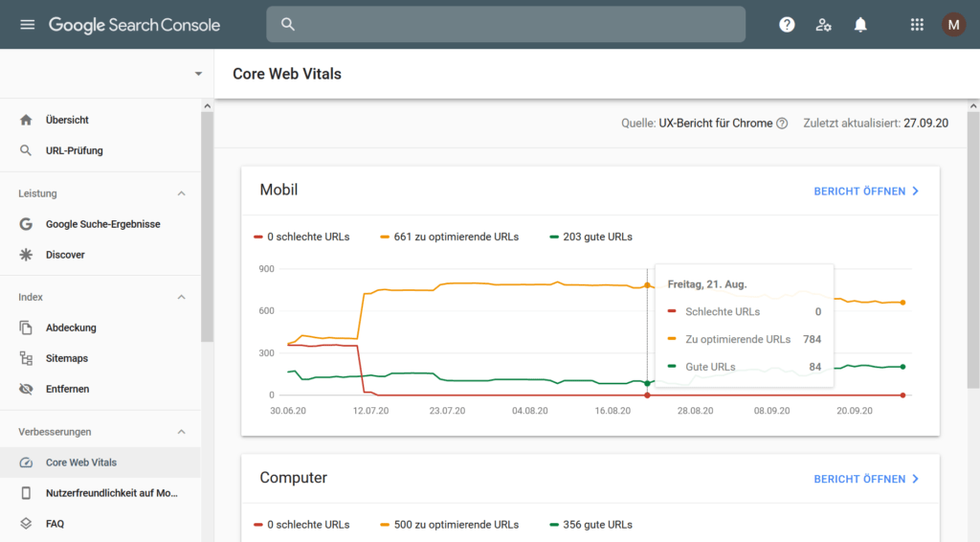Click the green endpoint of the Mobil chart

click(x=903, y=367)
